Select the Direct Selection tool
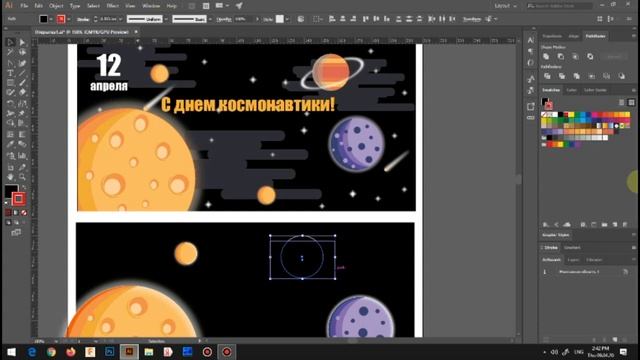Viewport: 640px width, 360px height. (x=22, y=42)
